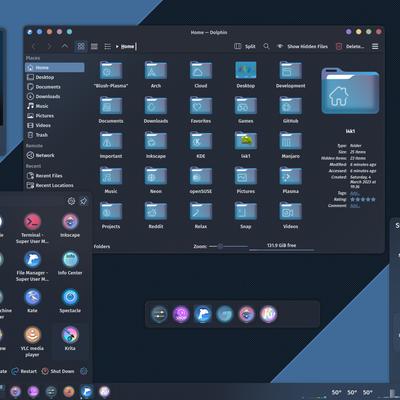Select the Development folder
This screenshot has height=400, width=400.
point(290,74)
